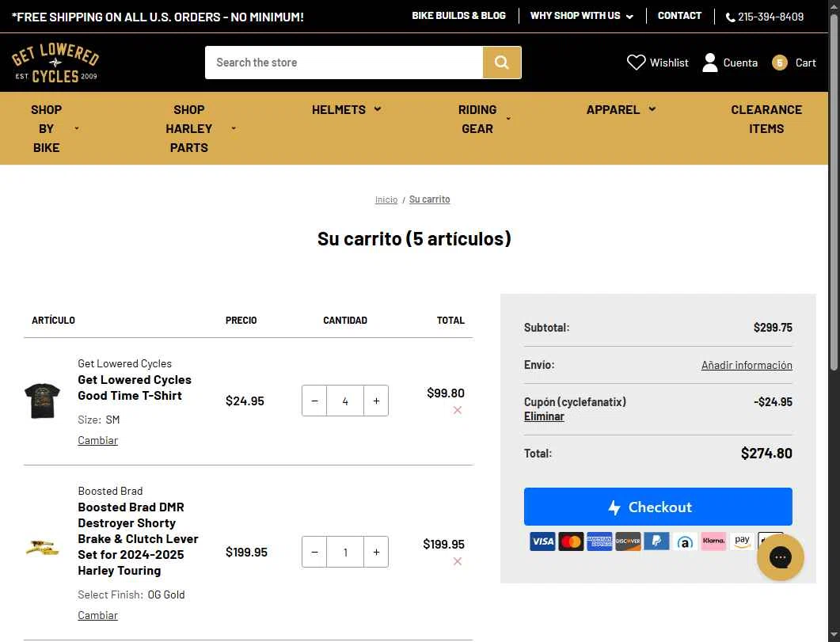The width and height of the screenshot is (840, 642).
Task: Click the Cuenta account link
Action: (x=740, y=63)
